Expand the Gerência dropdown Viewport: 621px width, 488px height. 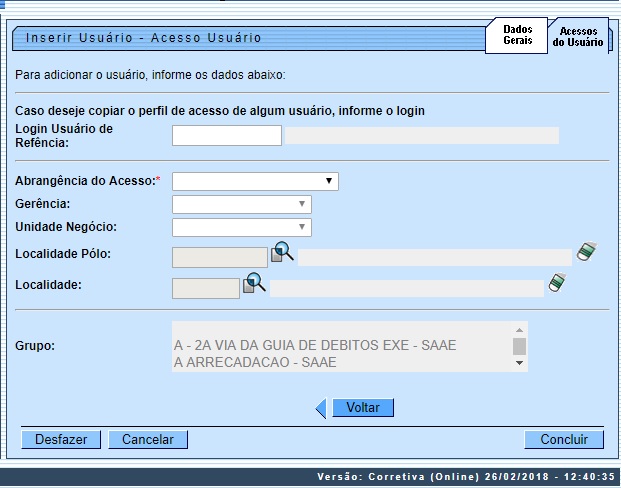click(241, 204)
